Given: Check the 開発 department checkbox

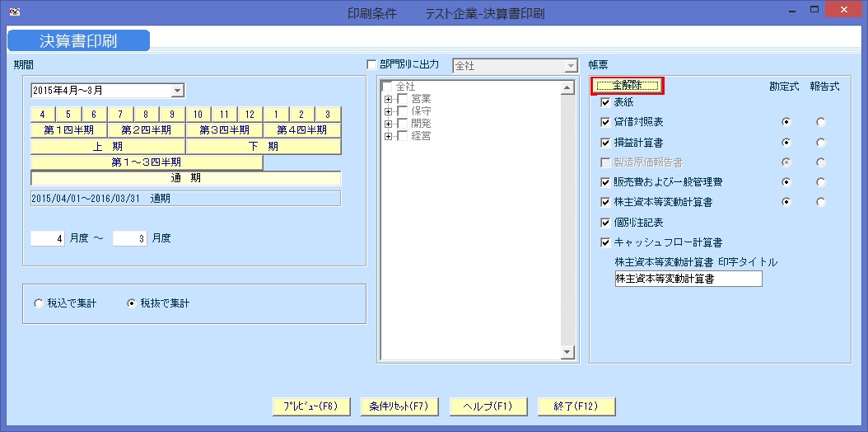Looking at the screenshot, I should [x=403, y=124].
